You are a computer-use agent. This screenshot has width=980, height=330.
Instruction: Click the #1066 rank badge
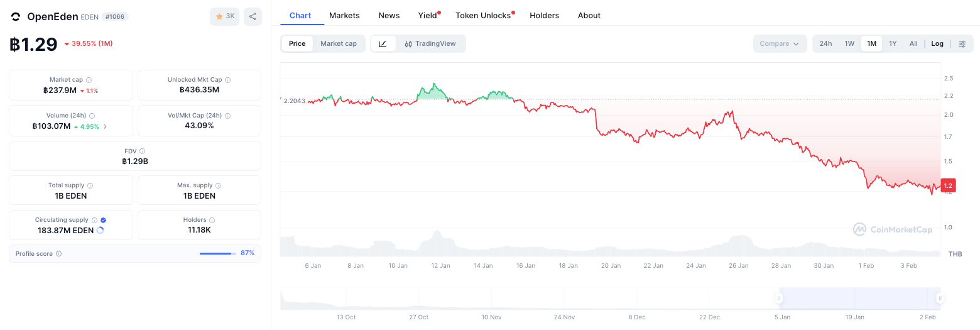pos(115,17)
